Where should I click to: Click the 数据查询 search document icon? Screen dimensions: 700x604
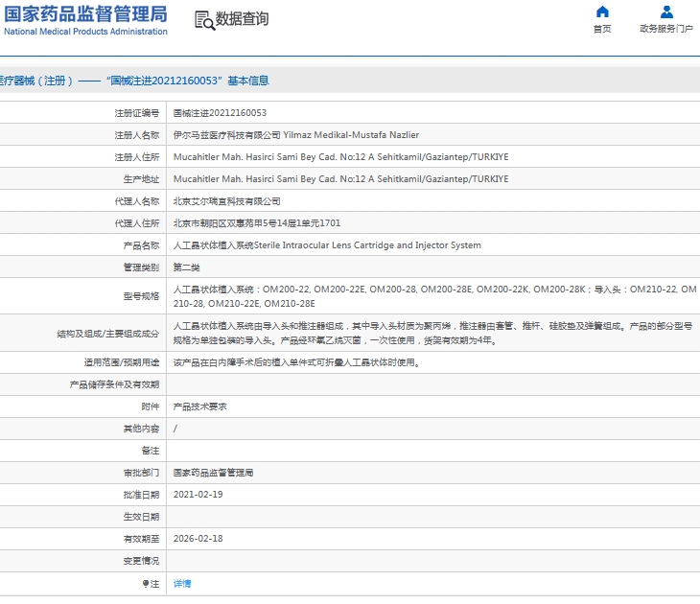click(x=204, y=20)
